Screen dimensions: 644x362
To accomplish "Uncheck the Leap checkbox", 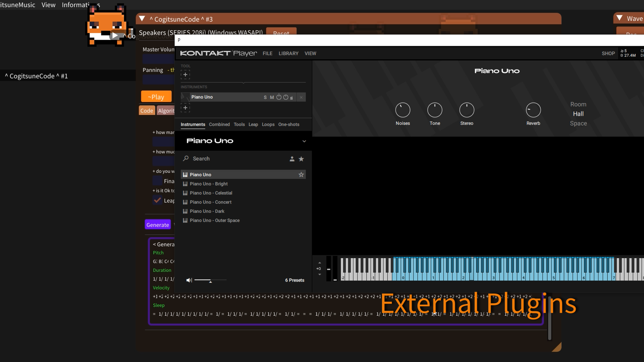I will tap(158, 200).
